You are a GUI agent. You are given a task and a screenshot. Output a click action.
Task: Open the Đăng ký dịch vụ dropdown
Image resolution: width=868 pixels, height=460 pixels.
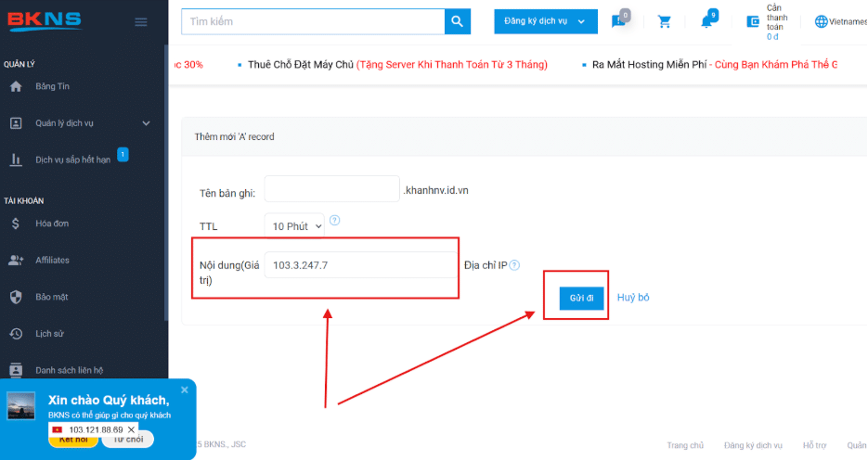tap(546, 21)
